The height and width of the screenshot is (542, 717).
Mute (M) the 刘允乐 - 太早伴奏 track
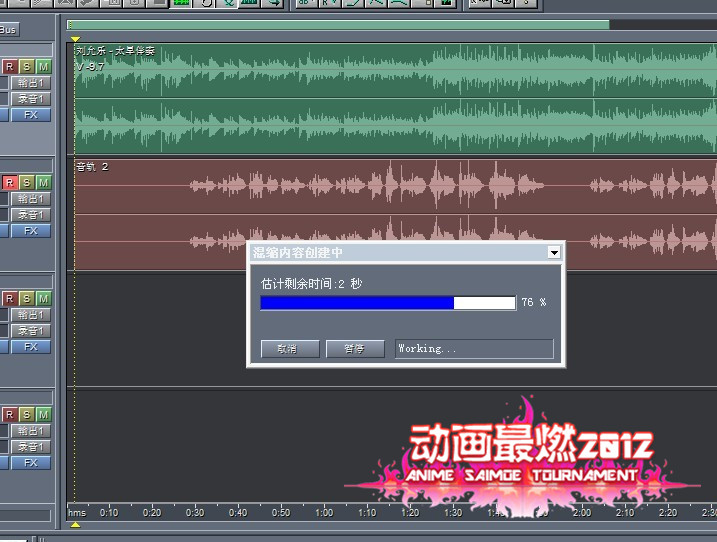(43, 67)
